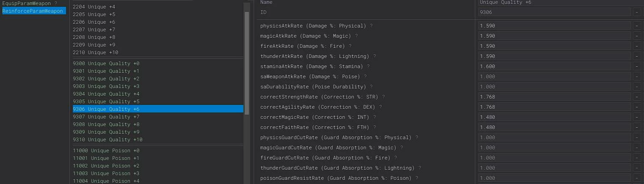This screenshot has width=644, height=184.
Task: Click the minus button beside the fireAtkRate value
Action: pyautogui.click(x=637, y=46)
